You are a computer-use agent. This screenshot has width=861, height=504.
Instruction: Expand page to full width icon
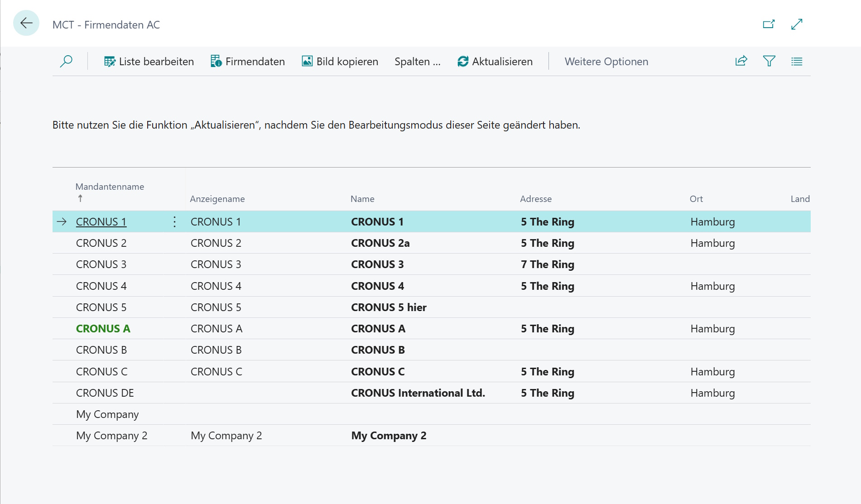click(797, 24)
